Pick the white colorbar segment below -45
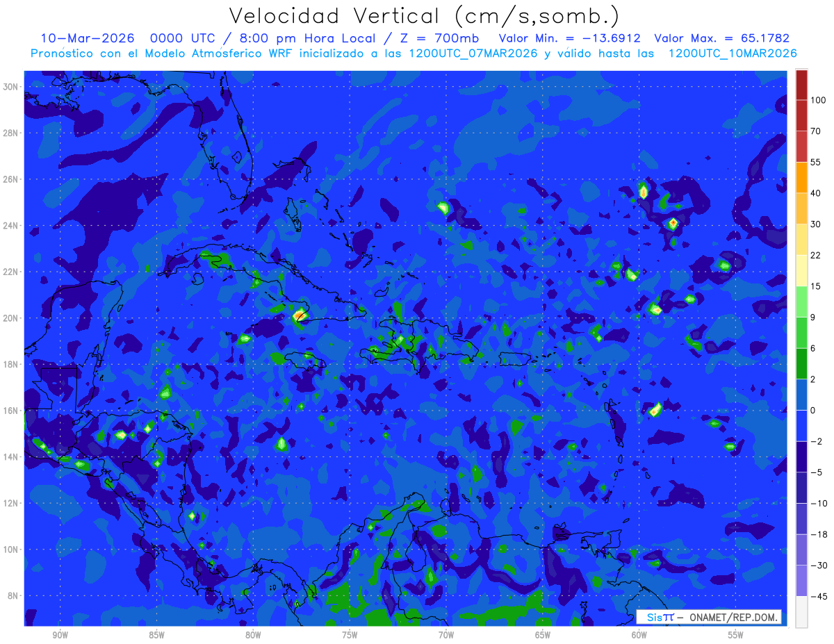The height and width of the screenshot is (644, 834). [x=801, y=611]
